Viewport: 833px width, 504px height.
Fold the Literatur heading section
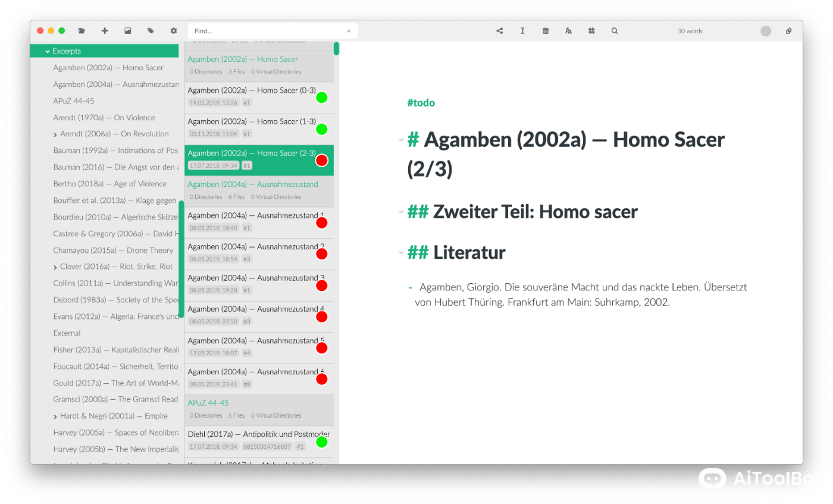point(401,253)
